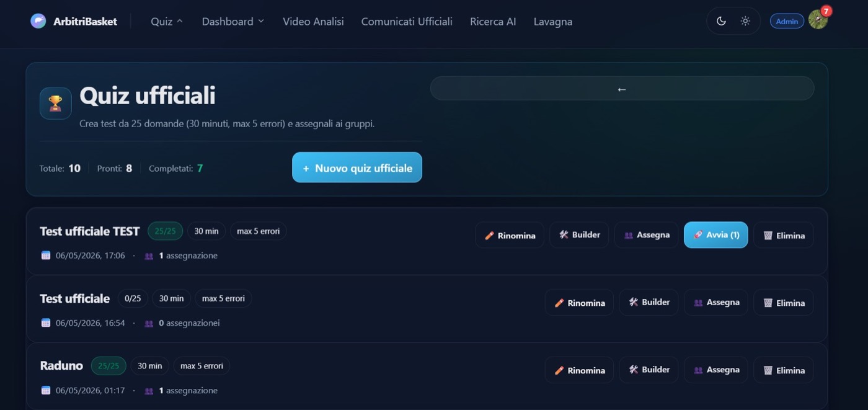Click people icon beside 0 assegnazionei
Image resolution: width=868 pixels, height=410 pixels.
pyautogui.click(x=149, y=323)
